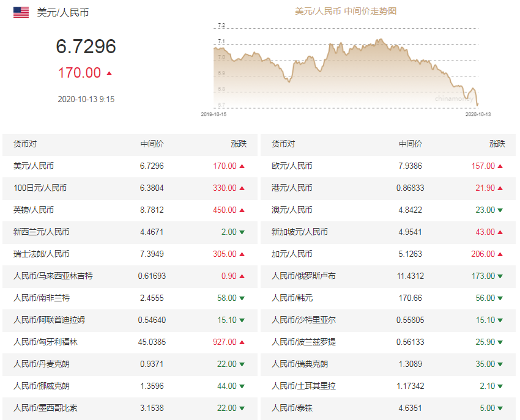Viewport: 520px width, 420px height.
Task: Click the 美元/人民币 中间价走势图 chart title
Action: [x=346, y=11]
